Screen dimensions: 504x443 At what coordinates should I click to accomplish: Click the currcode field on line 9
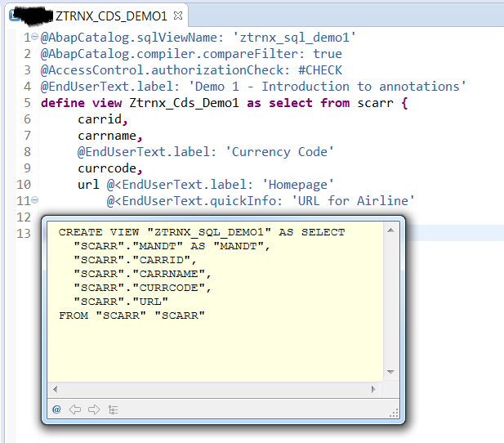pyautogui.click(x=107, y=168)
